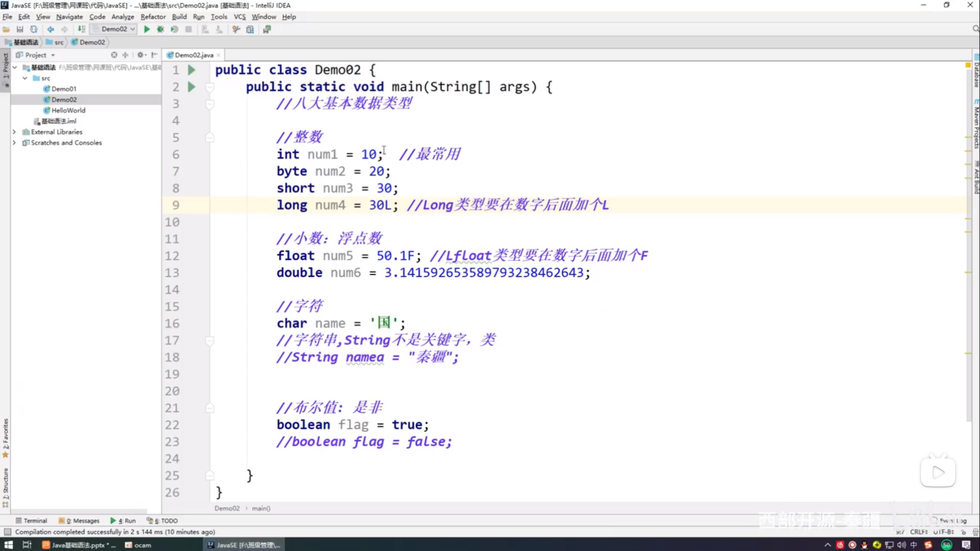Click the Project panel settings gear icon
The image size is (980, 551).
(140, 55)
